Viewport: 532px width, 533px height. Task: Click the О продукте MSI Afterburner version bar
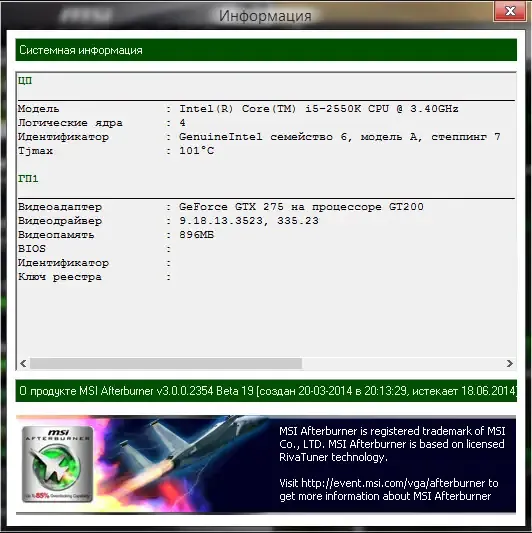[x=266, y=391]
